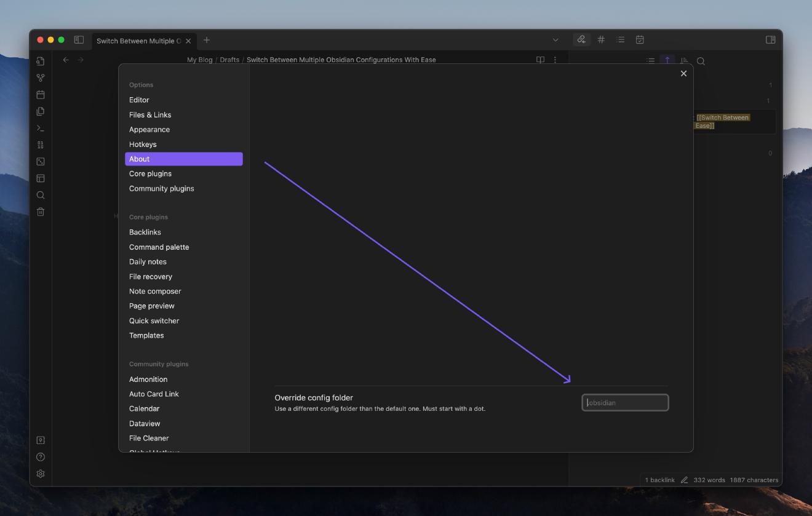Add a new tab with plus
This screenshot has width=812, height=516.
click(207, 40)
